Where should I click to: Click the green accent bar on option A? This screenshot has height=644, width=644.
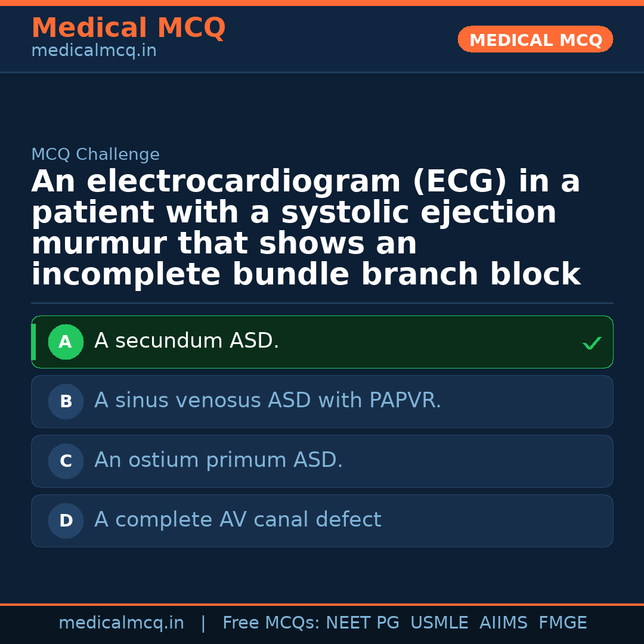[33, 342]
